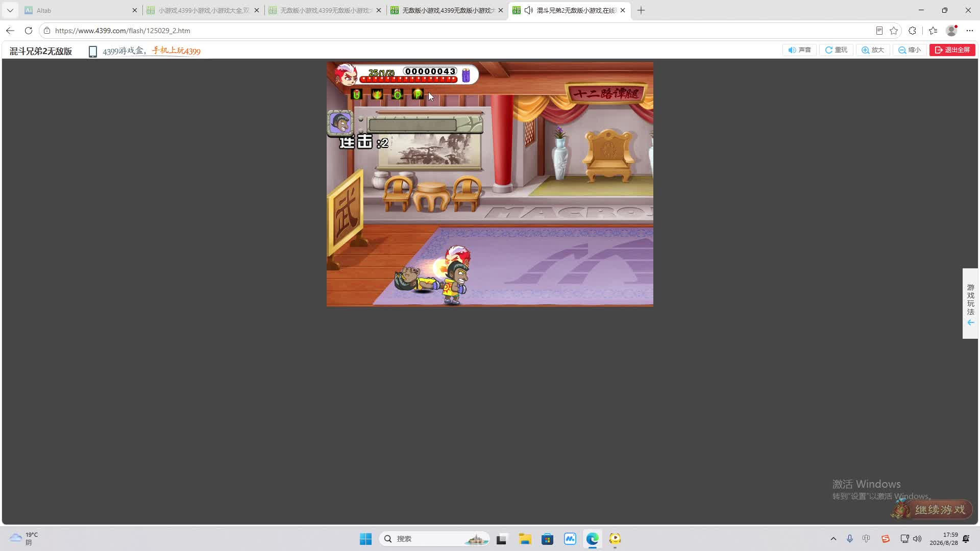980x551 pixels.
Task: Click the score counter 00000043
Action: click(430, 71)
